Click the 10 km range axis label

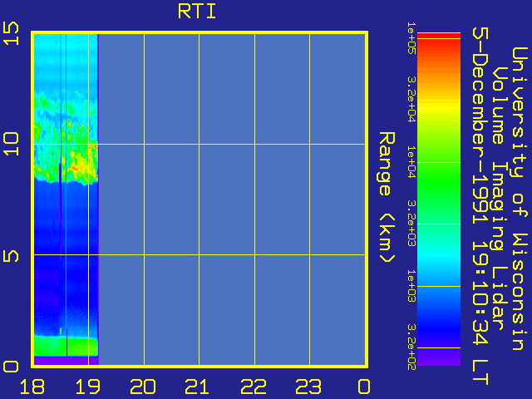(x=11, y=144)
